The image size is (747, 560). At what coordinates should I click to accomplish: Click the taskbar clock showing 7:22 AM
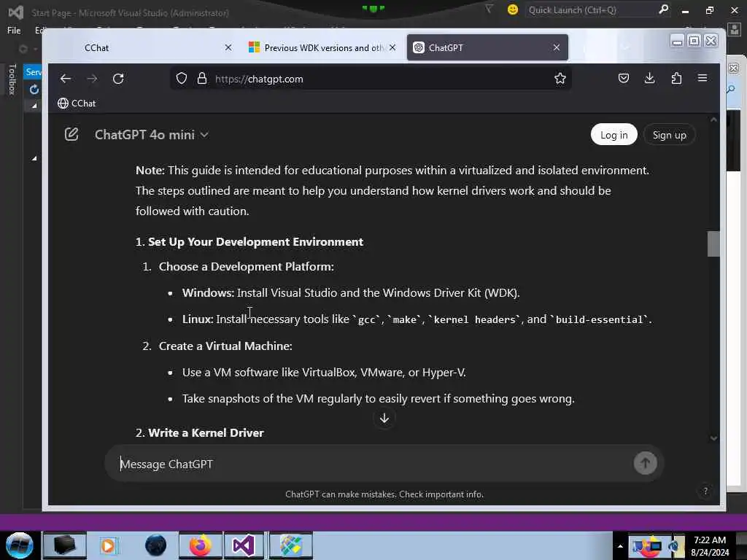710,546
